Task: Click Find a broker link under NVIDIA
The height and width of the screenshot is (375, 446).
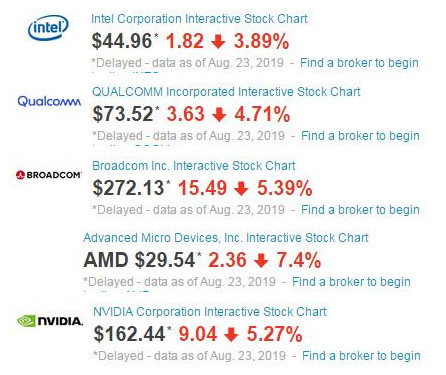Action: coord(361,356)
